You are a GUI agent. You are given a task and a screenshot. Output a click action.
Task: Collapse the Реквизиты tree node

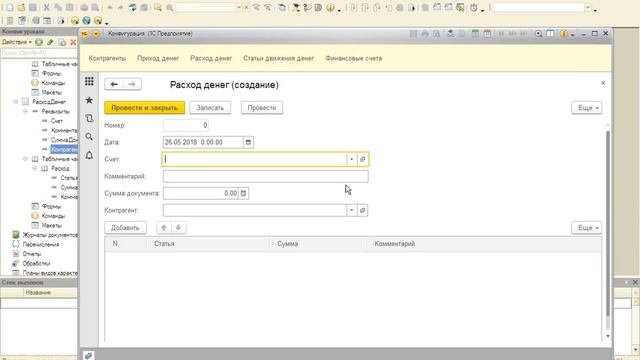pos(25,111)
